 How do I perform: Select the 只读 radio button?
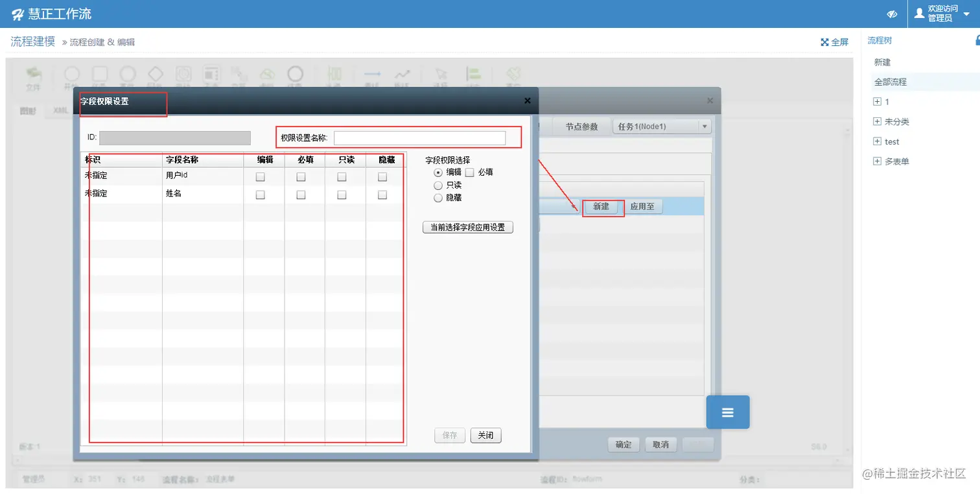(437, 185)
